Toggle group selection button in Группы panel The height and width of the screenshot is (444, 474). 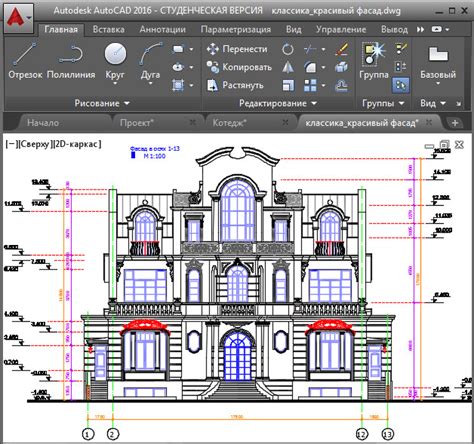pos(401,85)
